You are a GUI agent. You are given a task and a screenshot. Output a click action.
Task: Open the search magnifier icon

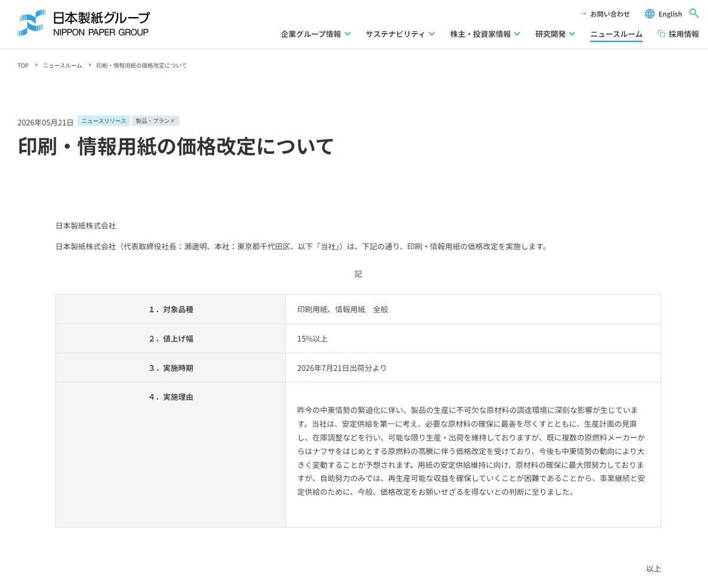694,13
